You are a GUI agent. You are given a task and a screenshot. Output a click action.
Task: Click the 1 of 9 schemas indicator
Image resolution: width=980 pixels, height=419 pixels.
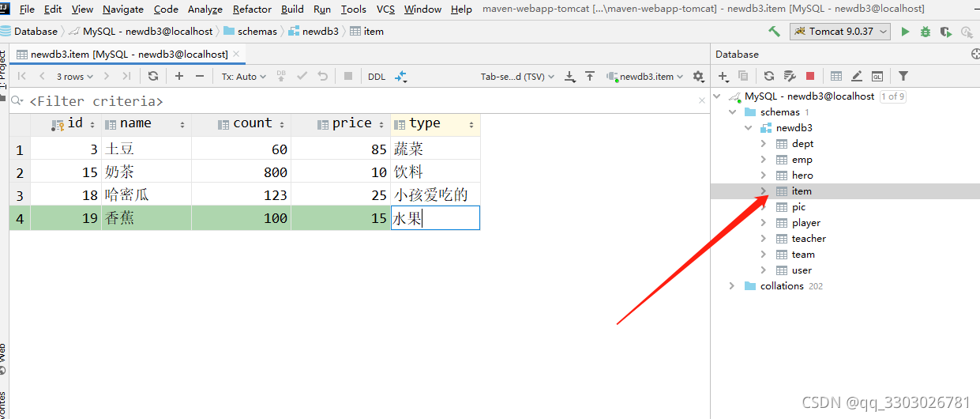893,96
